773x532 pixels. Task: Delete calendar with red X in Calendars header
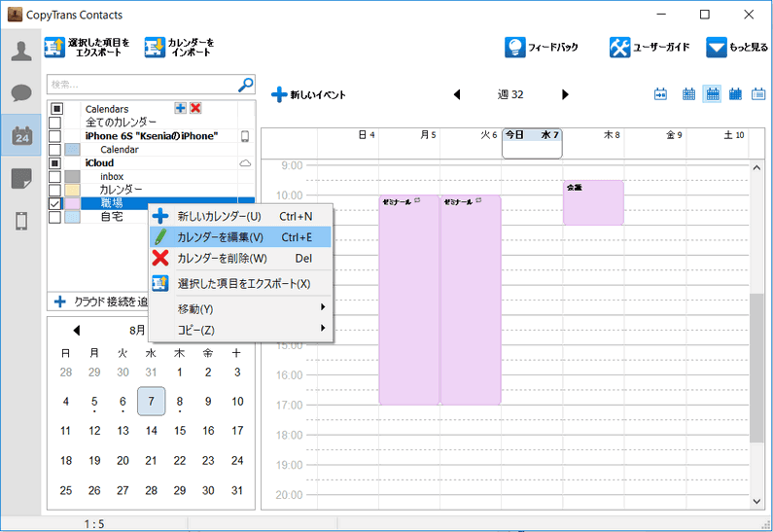pos(195,108)
